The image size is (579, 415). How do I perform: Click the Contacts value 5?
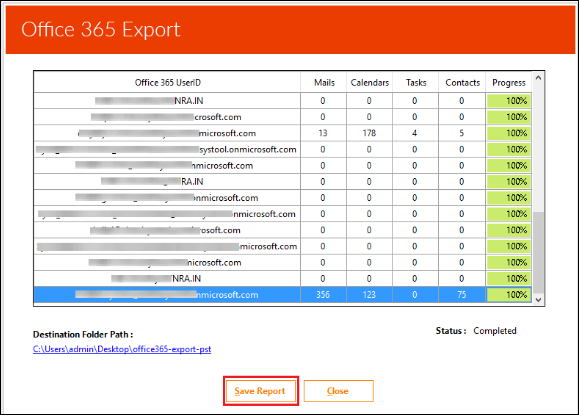coord(462,133)
